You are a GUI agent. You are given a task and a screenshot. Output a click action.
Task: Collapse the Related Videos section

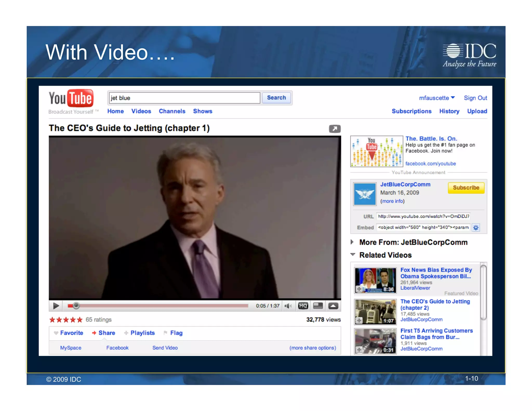(353, 255)
